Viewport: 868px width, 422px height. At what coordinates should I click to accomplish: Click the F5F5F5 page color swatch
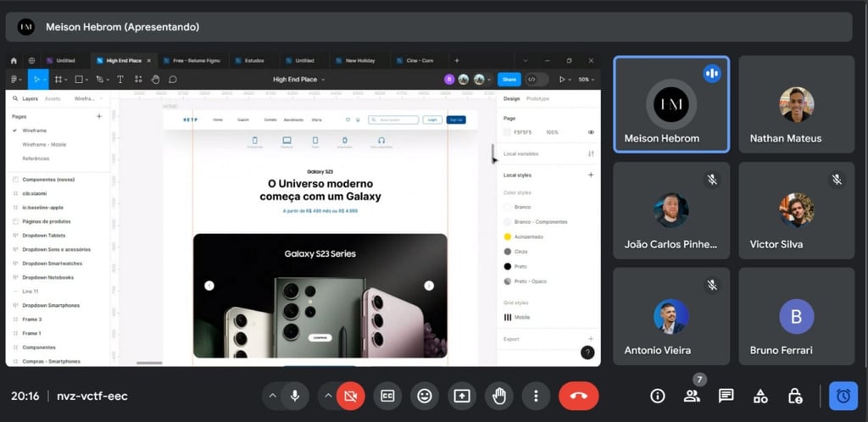507,133
